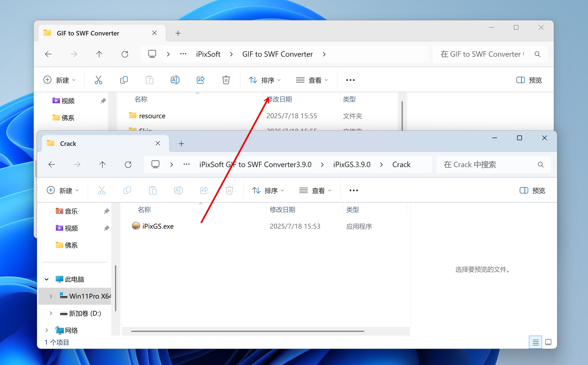This screenshot has height=365, width=588.
Task: Go up one level from Crack folder
Action: coord(103,165)
